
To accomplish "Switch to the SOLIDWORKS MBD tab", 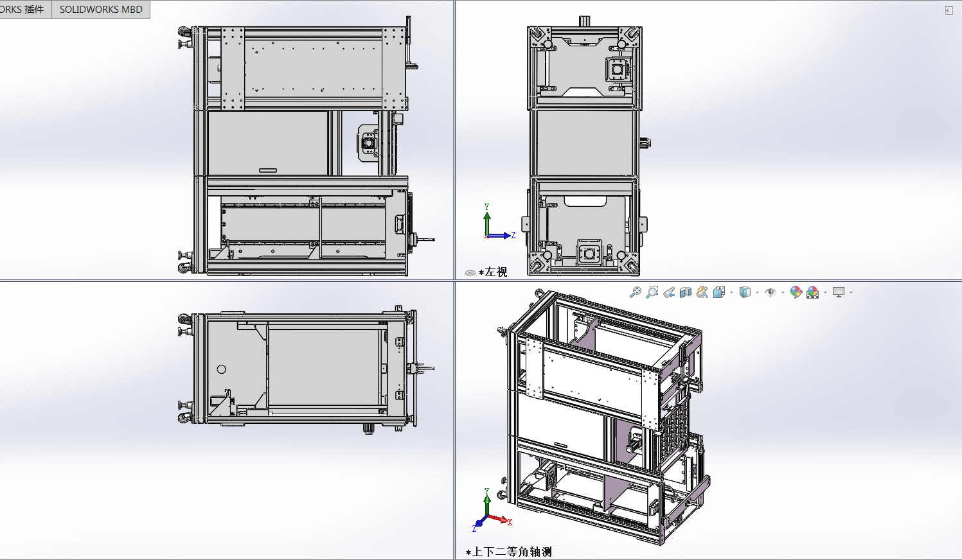I will 101,9.
